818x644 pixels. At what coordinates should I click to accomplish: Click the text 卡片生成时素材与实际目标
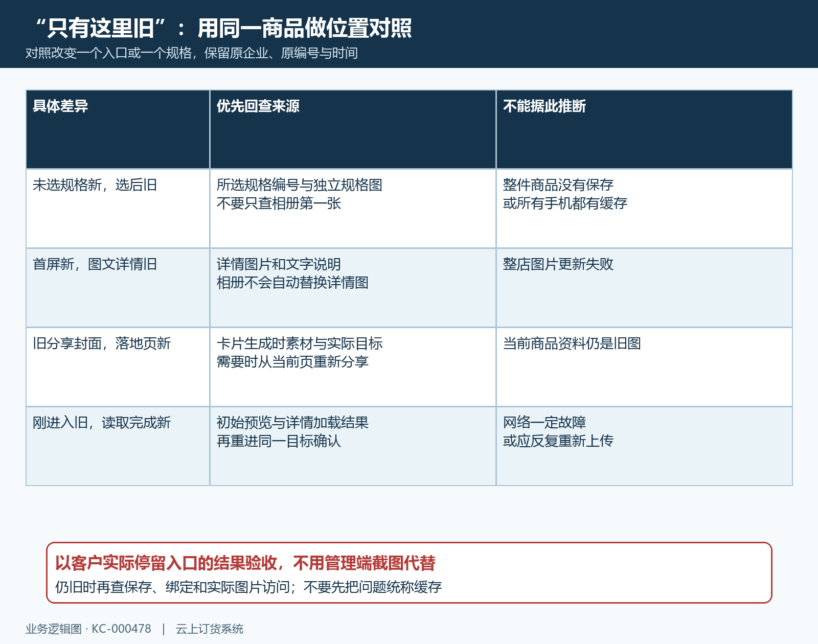coord(300,343)
